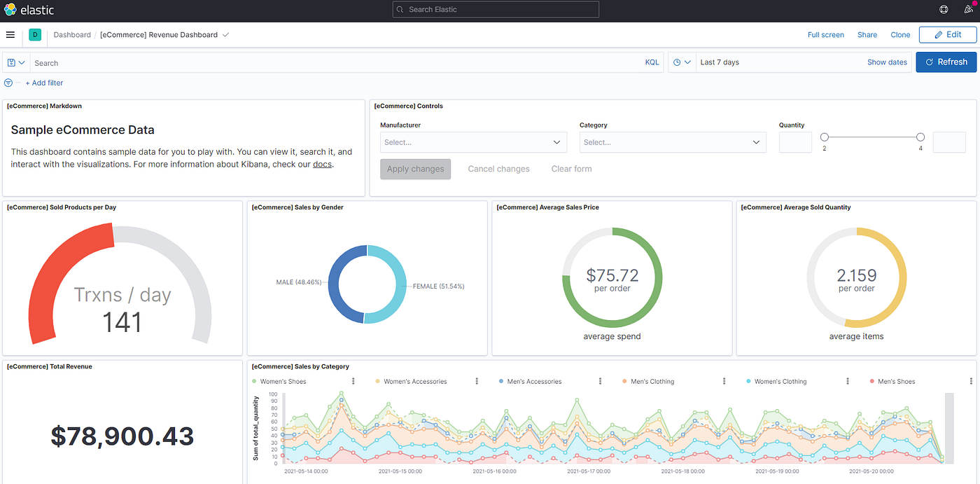Open the KQL syntax selector
This screenshot has width=980, height=484.
[652, 62]
